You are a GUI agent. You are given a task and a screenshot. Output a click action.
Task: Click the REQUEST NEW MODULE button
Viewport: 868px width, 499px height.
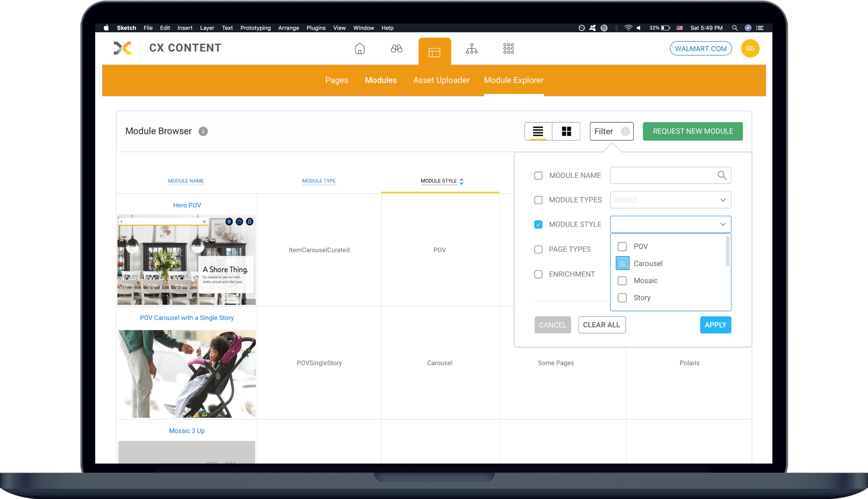tap(693, 131)
